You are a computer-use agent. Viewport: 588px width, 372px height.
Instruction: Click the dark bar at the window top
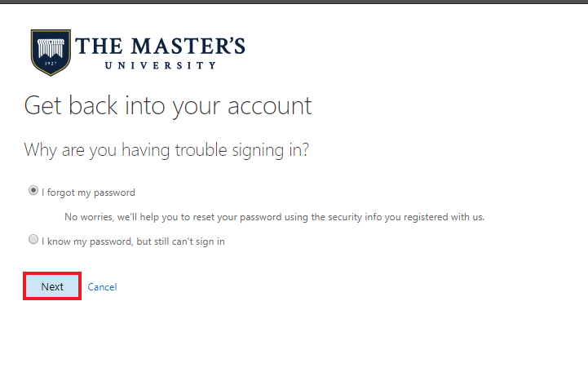pyautogui.click(x=294, y=2)
